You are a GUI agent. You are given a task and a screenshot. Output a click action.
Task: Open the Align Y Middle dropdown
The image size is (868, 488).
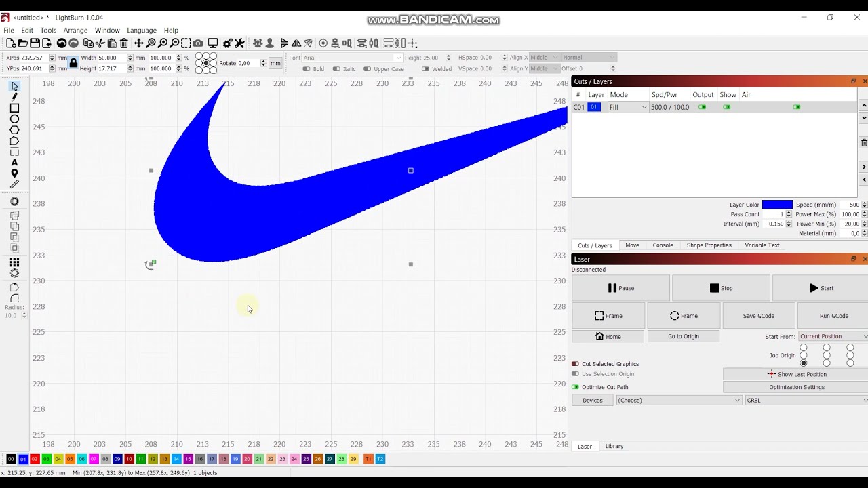(x=545, y=68)
